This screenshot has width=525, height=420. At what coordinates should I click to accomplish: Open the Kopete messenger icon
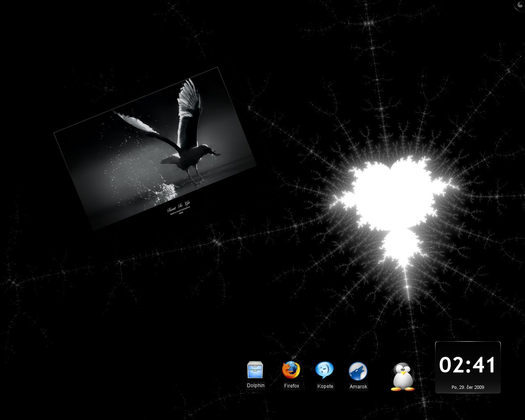point(324,370)
